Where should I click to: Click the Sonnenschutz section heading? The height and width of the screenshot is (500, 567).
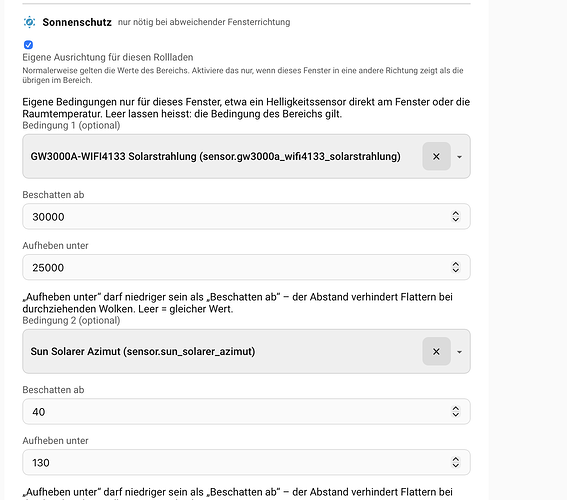click(77, 22)
